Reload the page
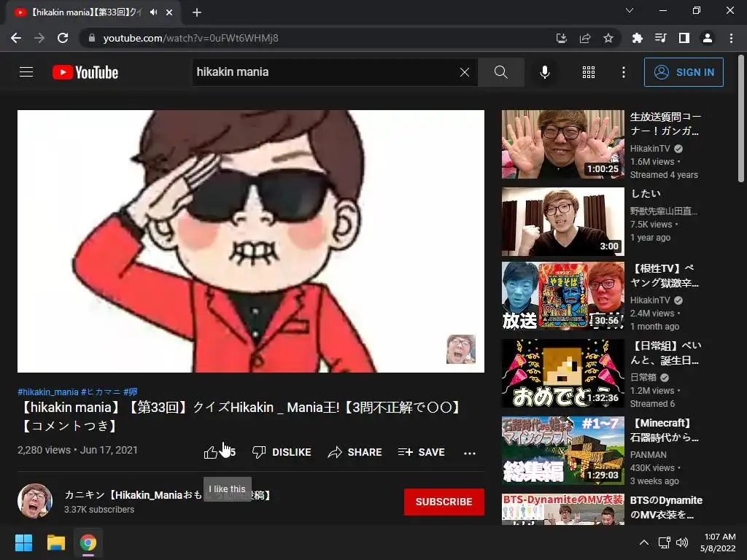 point(63,38)
